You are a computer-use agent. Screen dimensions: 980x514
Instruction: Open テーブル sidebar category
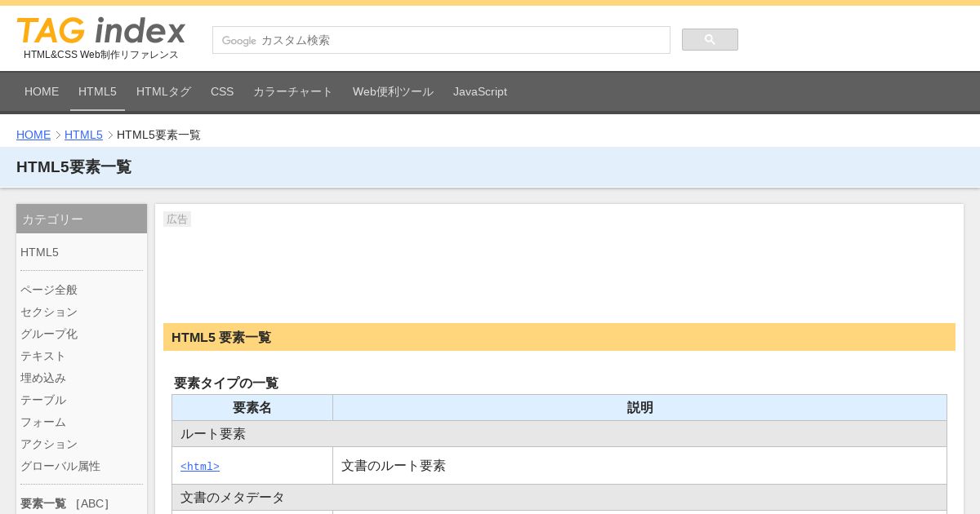(x=43, y=400)
